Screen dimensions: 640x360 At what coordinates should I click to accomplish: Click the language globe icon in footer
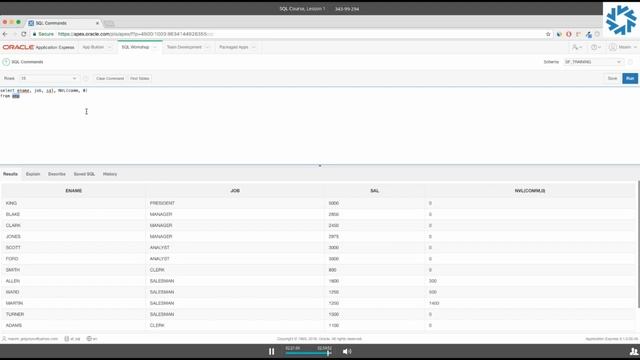click(89, 339)
